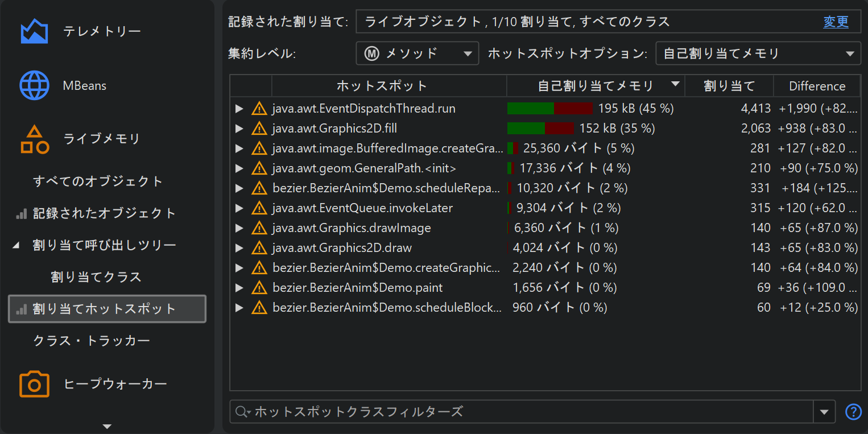
Task: Click the ヒープウォーカー camera icon
Action: coord(34,384)
